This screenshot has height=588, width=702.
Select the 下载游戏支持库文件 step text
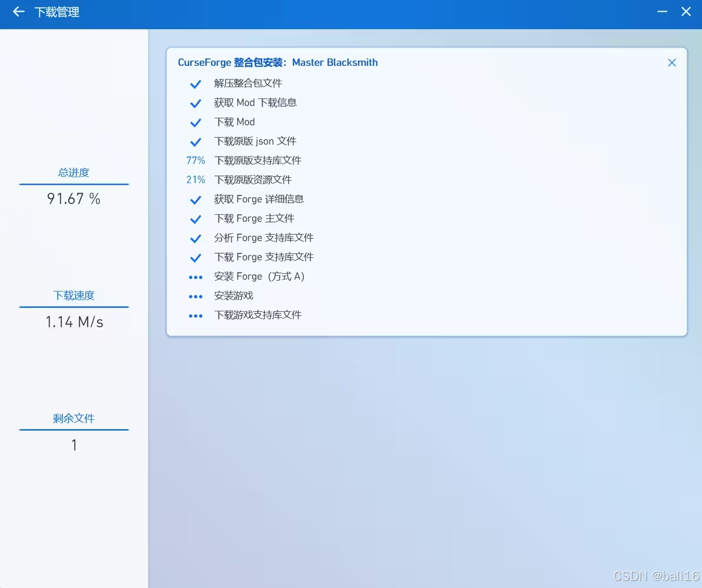point(258,314)
